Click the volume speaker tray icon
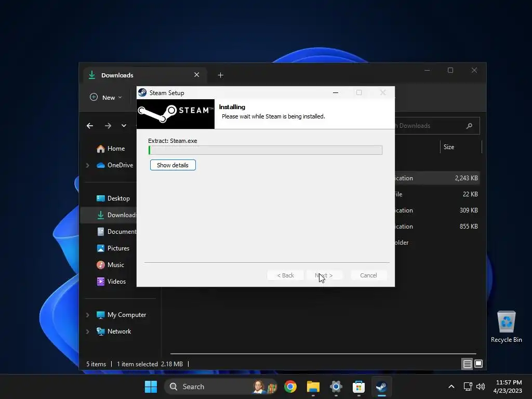Screen dimensions: 532x399 pos(481,387)
